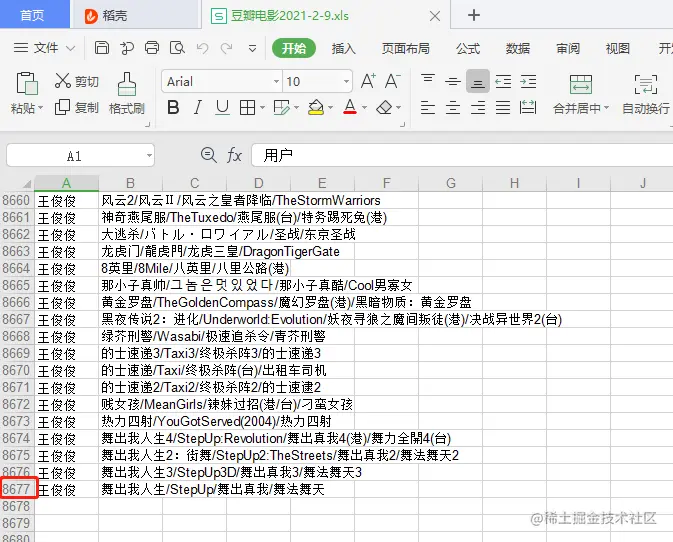Image resolution: width=673 pixels, height=542 pixels.
Task: Click the Undo arrow
Action: (202, 48)
